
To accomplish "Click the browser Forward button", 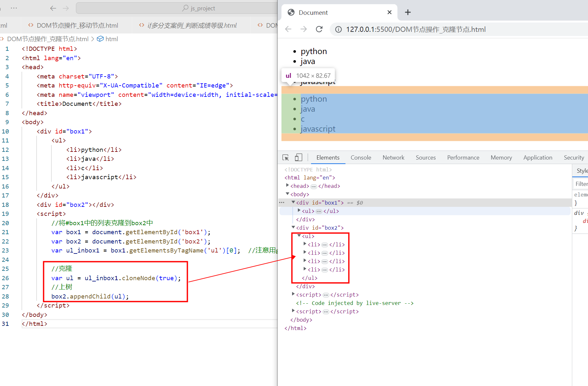I will click(x=304, y=29).
